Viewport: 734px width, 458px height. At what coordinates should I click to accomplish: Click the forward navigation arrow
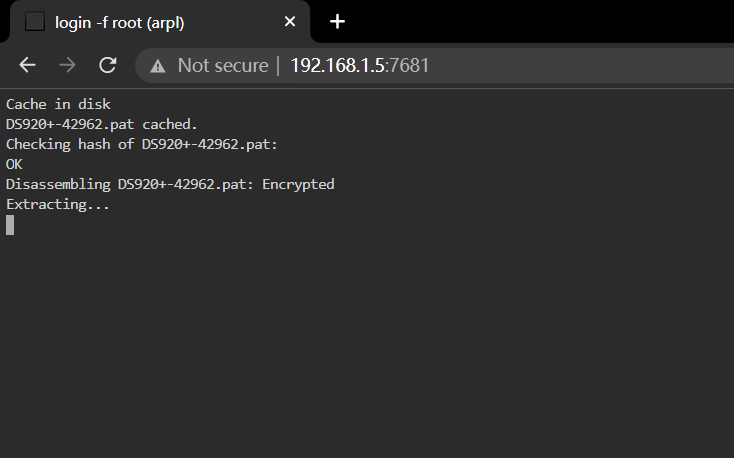[x=67, y=65]
